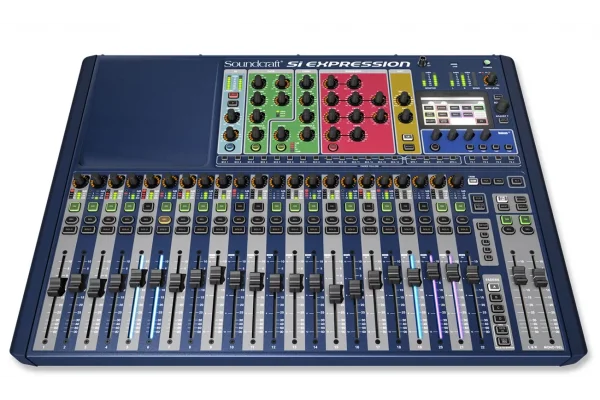Click the rotary encoder above channel 11
The image size is (600, 400).
tap(259, 180)
